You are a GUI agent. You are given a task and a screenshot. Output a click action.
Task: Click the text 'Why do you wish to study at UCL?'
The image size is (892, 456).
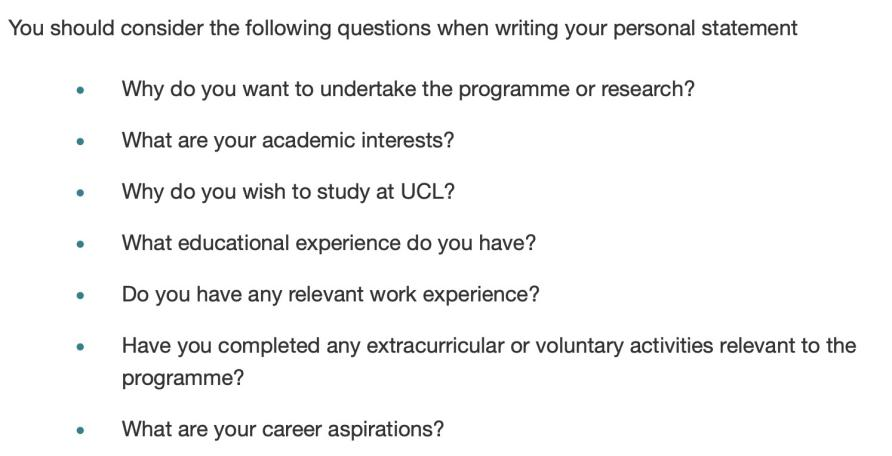[288, 192]
